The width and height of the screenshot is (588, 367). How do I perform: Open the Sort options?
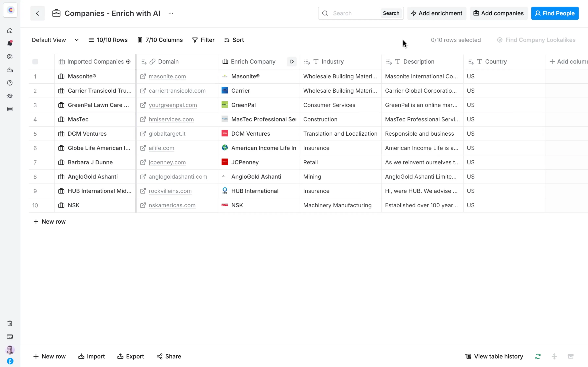[x=234, y=40]
